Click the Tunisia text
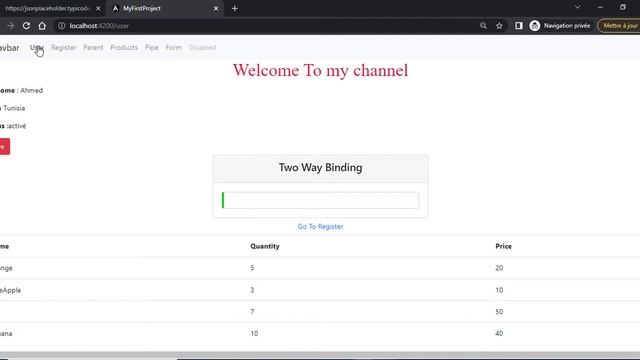The height and width of the screenshot is (360, 640). [x=14, y=108]
